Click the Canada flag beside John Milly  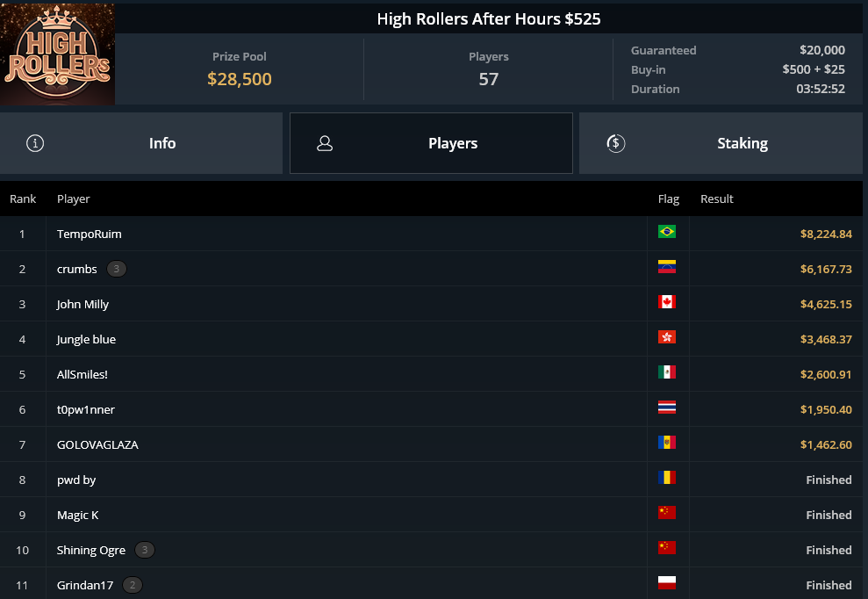(668, 302)
